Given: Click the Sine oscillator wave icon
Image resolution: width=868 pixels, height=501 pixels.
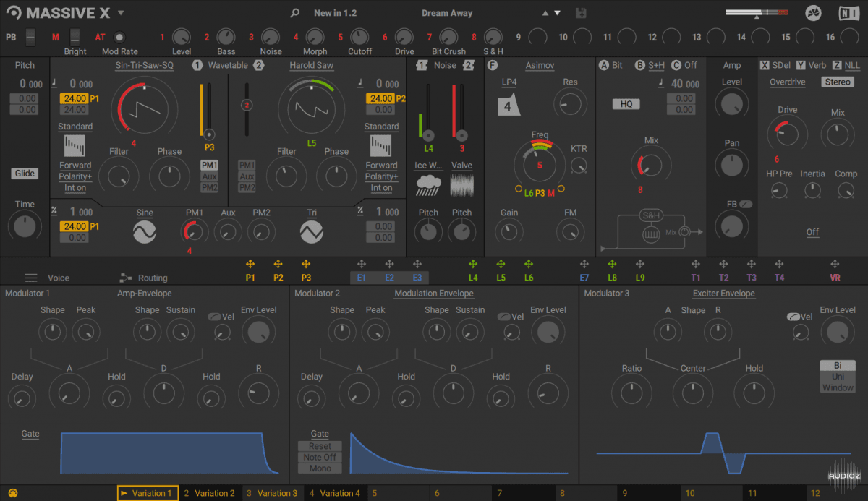Looking at the screenshot, I should tap(145, 231).
